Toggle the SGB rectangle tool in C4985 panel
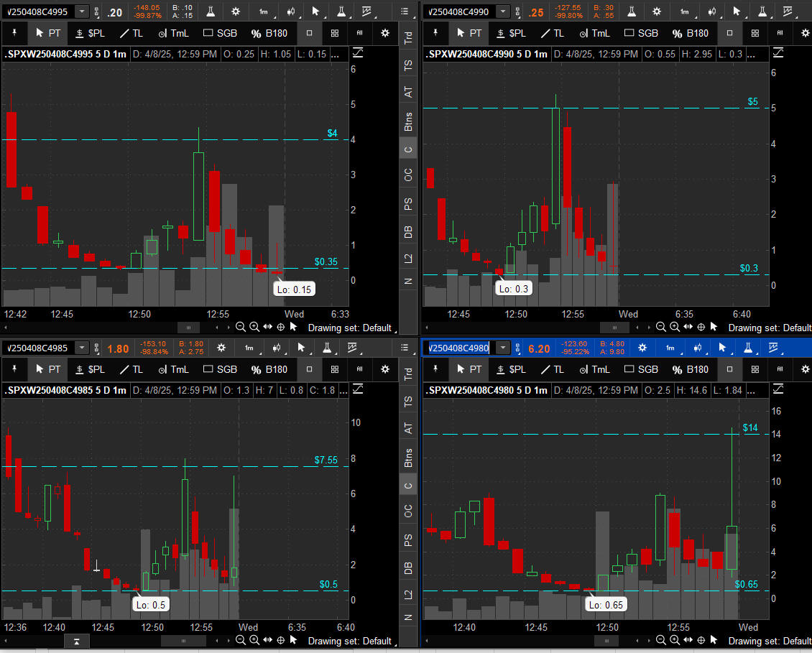This screenshot has width=812, height=653. [x=220, y=369]
